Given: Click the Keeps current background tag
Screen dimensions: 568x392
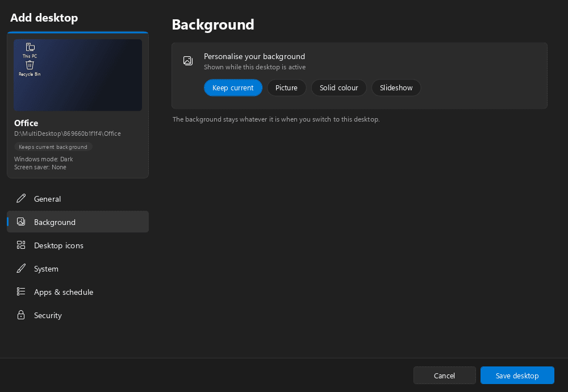Looking at the screenshot, I should pos(53,147).
